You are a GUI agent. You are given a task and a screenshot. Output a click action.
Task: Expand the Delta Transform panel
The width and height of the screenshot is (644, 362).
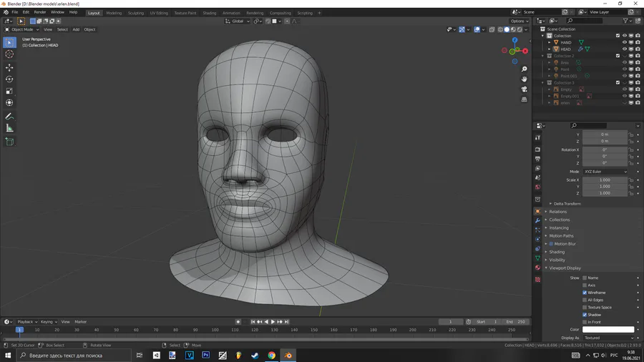[567, 204]
